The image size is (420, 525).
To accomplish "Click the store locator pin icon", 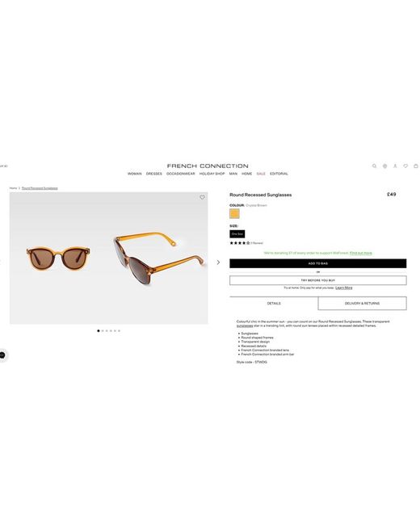I will pos(384,166).
